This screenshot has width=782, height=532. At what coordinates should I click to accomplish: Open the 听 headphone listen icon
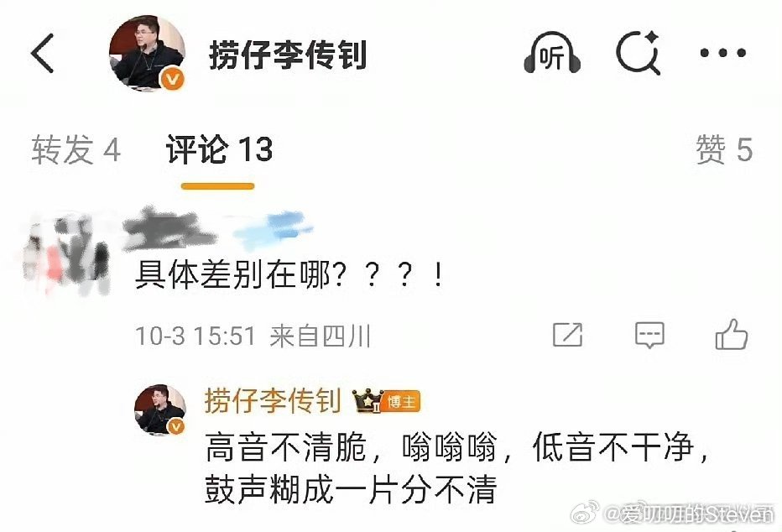552,53
